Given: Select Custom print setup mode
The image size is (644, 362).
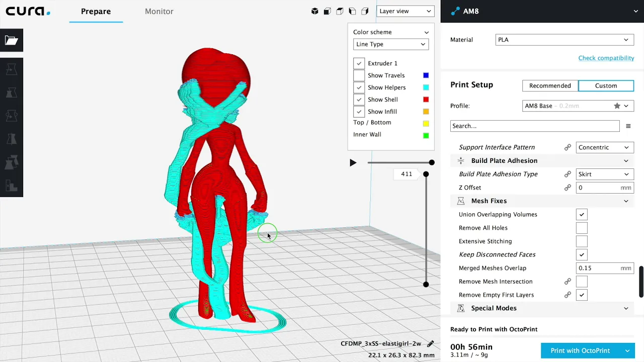Looking at the screenshot, I should pyautogui.click(x=606, y=85).
